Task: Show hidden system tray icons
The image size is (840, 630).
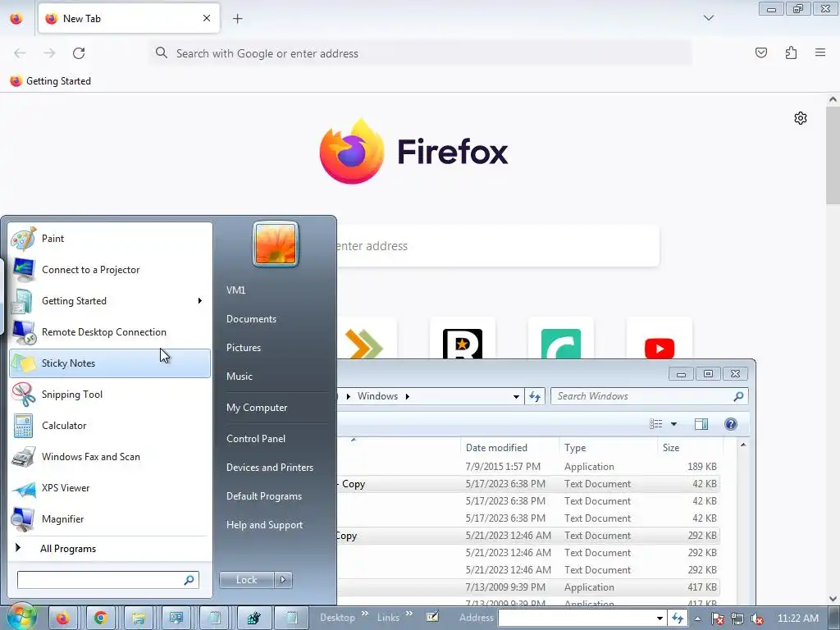Action: click(x=697, y=619)
